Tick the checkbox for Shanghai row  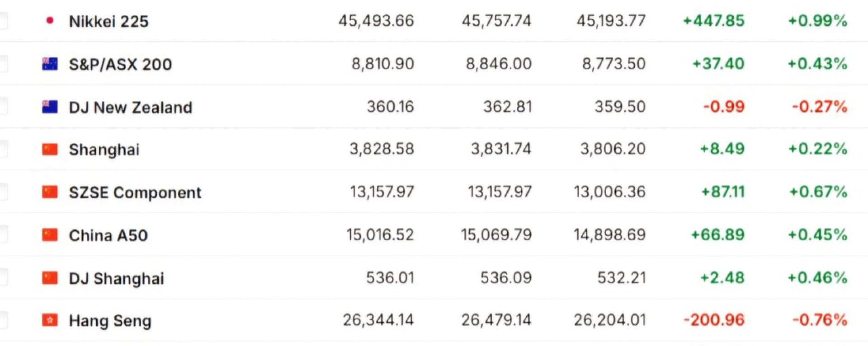point(3,149)
